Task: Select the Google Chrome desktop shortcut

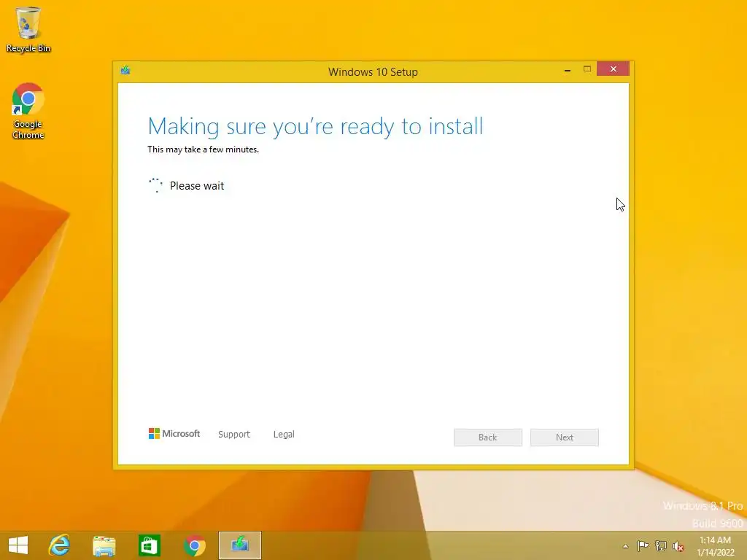Action: 28,111
